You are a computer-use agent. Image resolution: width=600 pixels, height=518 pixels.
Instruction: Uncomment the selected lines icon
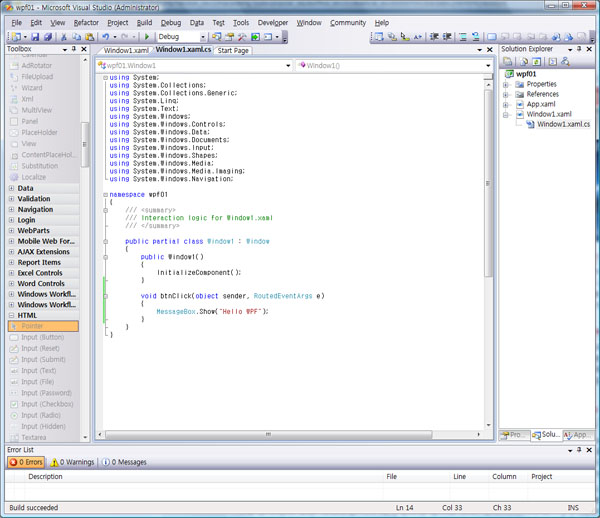pos(476,37)
